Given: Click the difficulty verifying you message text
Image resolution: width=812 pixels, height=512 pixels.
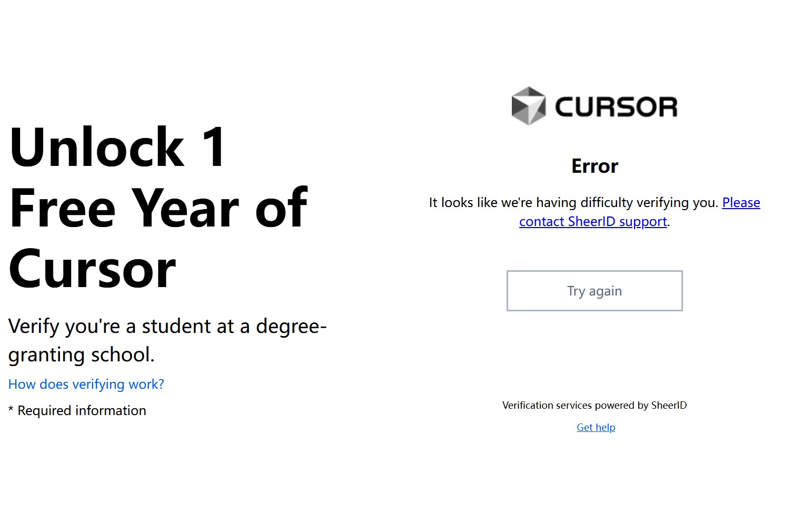Looking at the screenshot, I should click(x=574, y=203).
